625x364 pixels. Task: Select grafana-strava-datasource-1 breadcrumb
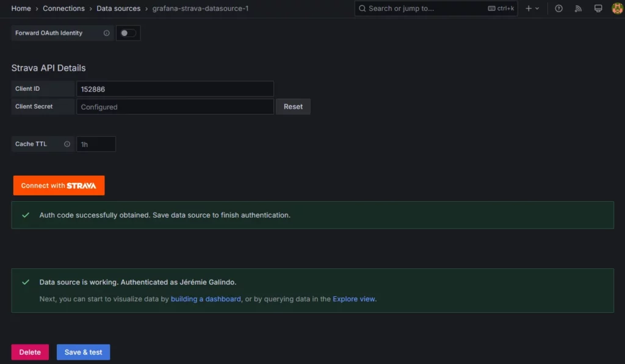point(200,9)
